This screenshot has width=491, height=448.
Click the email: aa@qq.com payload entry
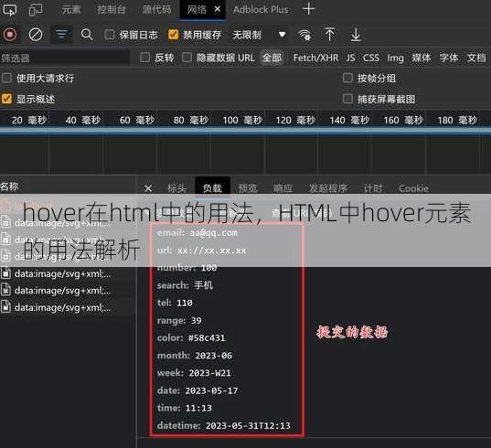pos(197,232)
